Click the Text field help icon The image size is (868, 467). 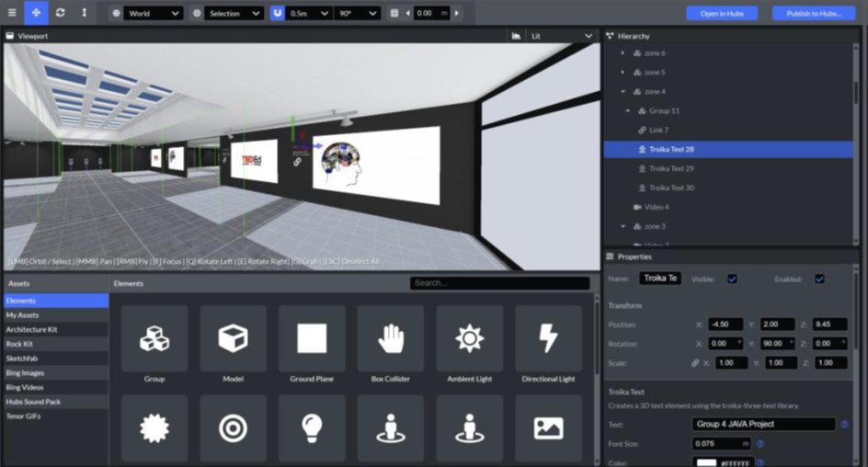click(x=845, y=425)
